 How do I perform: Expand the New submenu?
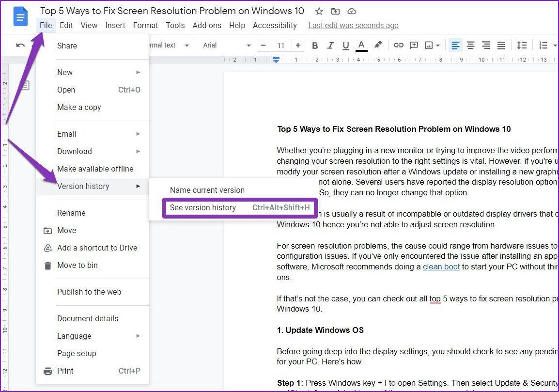point(93,72)
